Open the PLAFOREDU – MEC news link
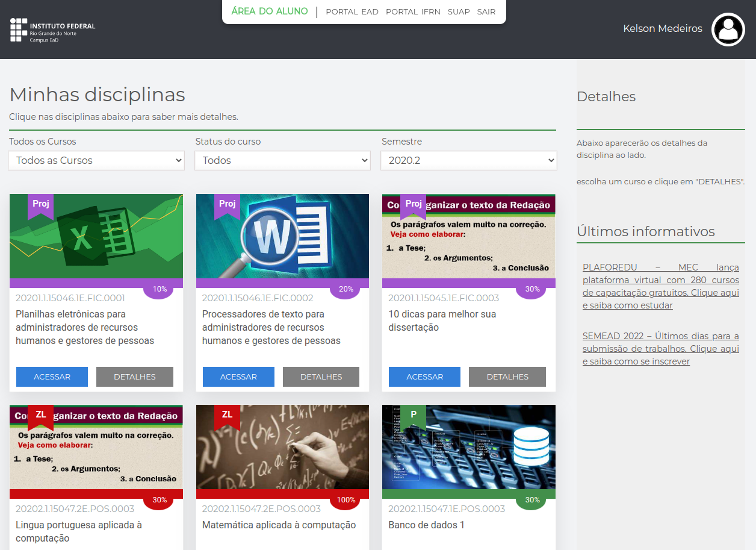This screenshot has width=756, height=550. pyautogui.click(x=661, y=286)
